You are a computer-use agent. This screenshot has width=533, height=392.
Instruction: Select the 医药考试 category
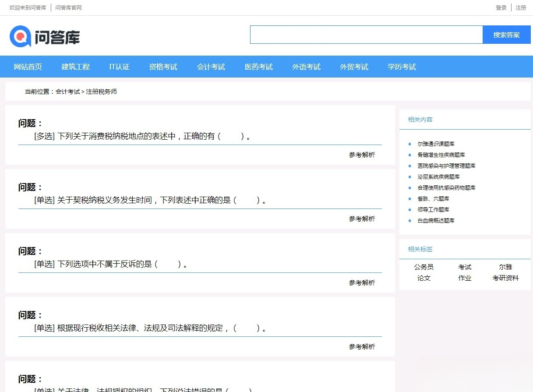pyautogui.click(x=258, y=67)
